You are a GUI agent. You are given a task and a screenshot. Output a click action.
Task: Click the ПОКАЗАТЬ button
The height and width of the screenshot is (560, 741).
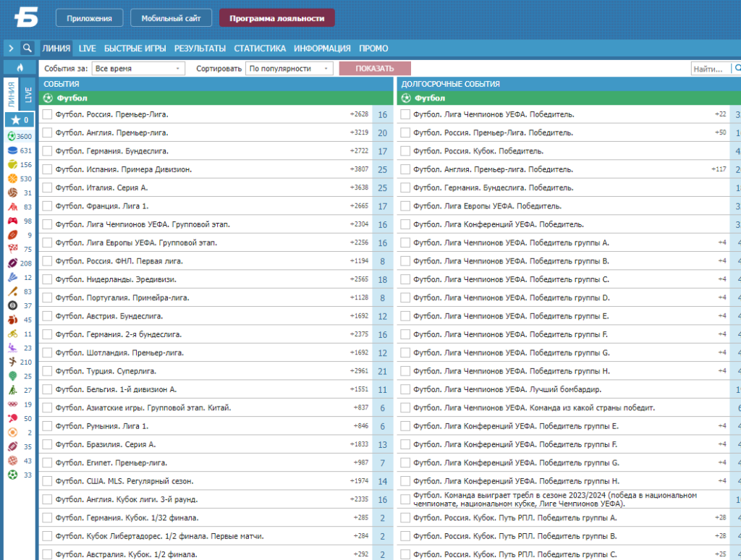pos(375,69)
